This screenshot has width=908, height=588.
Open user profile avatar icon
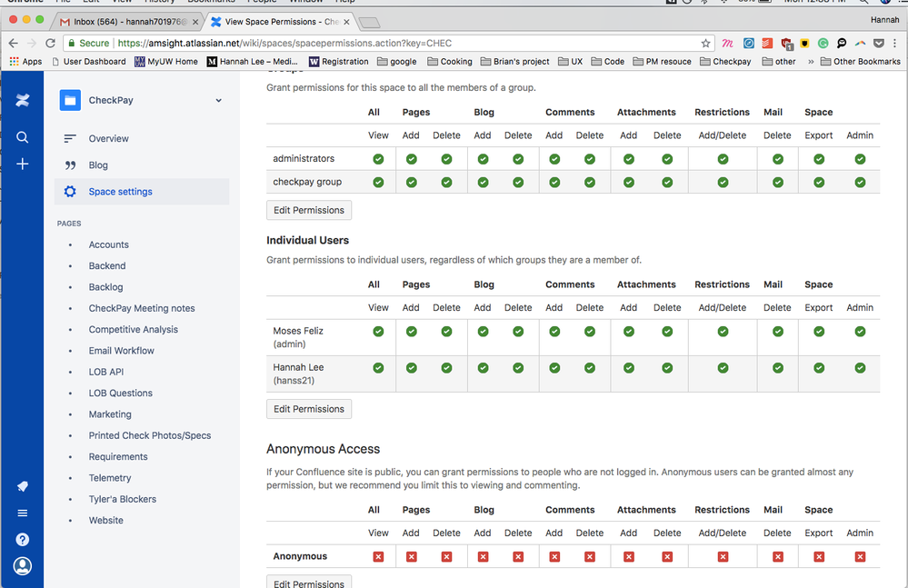tap(22, 566)
